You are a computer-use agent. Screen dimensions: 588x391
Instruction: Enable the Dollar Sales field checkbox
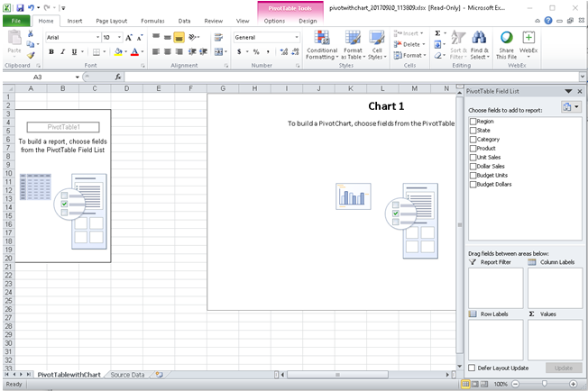tap(473, 166)
